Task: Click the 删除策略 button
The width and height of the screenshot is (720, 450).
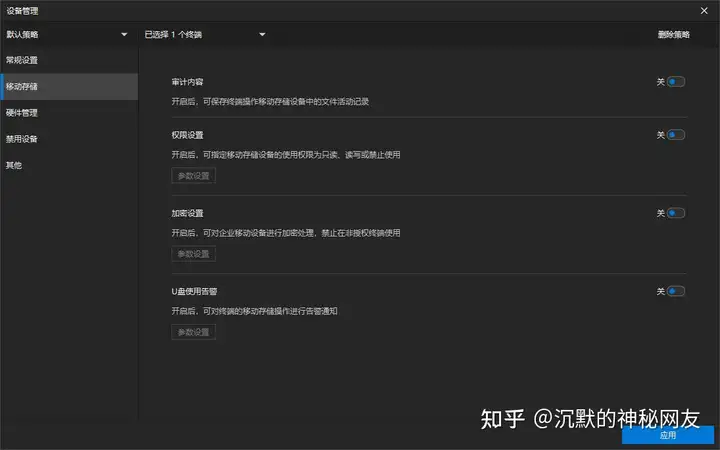Action: (x=674, y=34)
